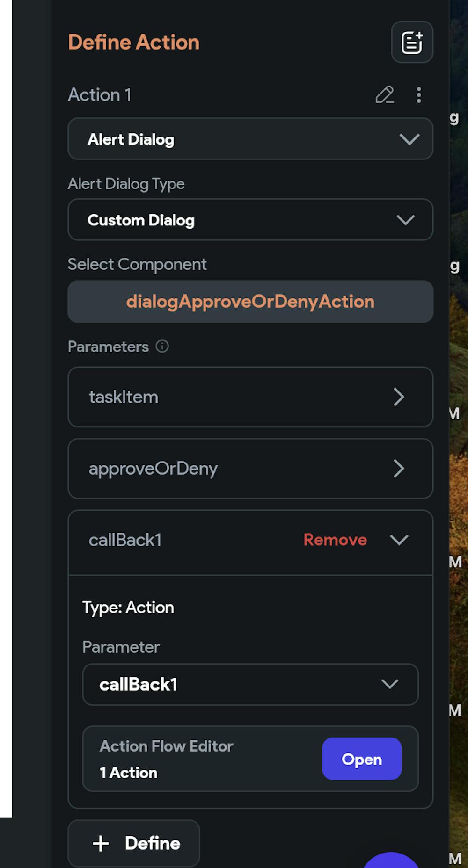Click the Define Action heading
Viewport: 468px width, 868px height.
click(x=134, y=42)
